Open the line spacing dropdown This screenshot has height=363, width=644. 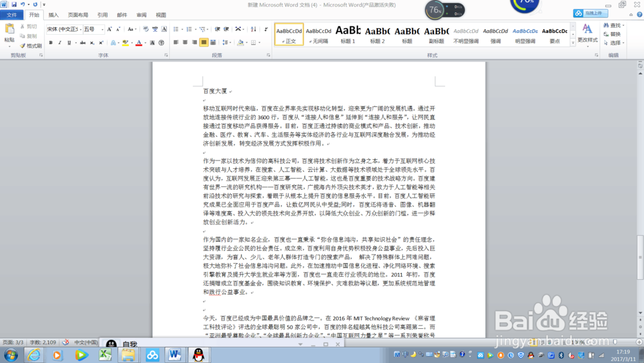(226, 43)
